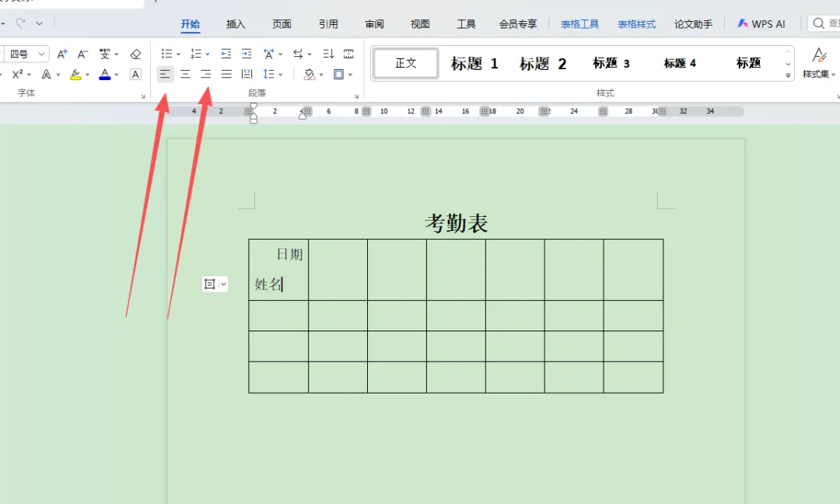Expand superscript options arrow
The image size is (840, 504).
(x=29, y=75)
